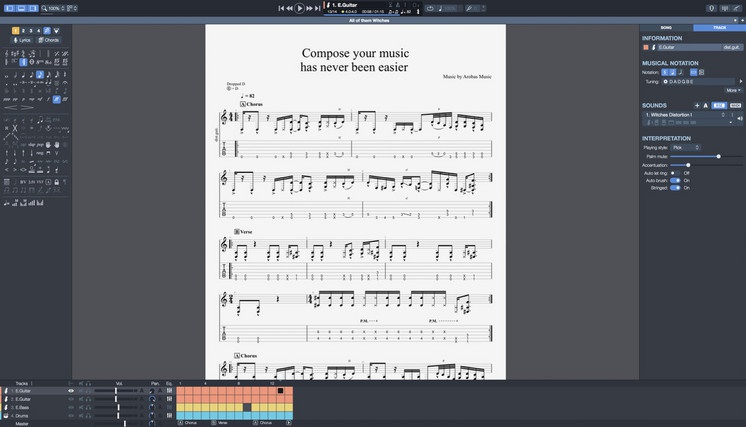Switch sound to MIDI mode
The width and height of the screenshot is (746, 427).
[736, 106]
